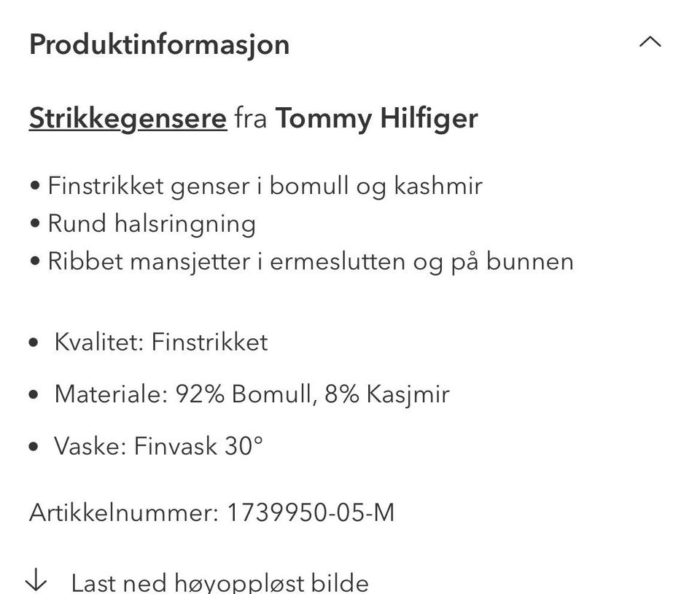
Task: Collapse the Produktinformasjon section with the chevron
Action: click(650, 42)
